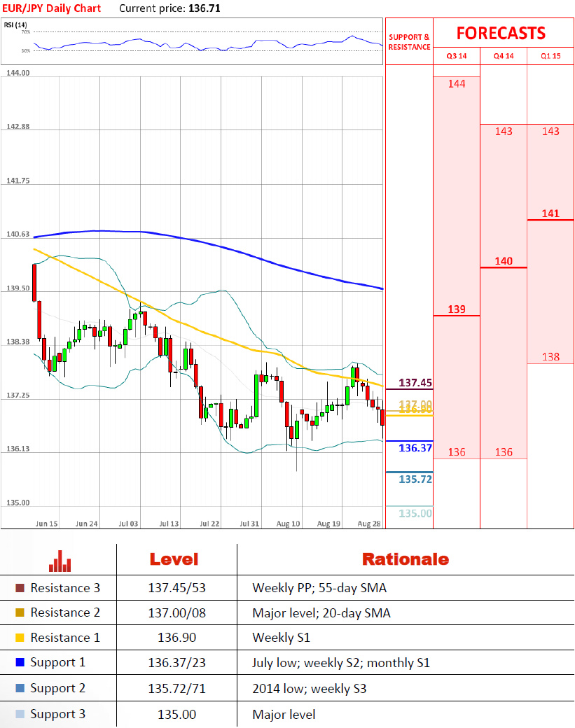Click the 137.45 resistance marker
Image resolution: width=575 pixels, height=728 pixels.
[x=415, y=383]
